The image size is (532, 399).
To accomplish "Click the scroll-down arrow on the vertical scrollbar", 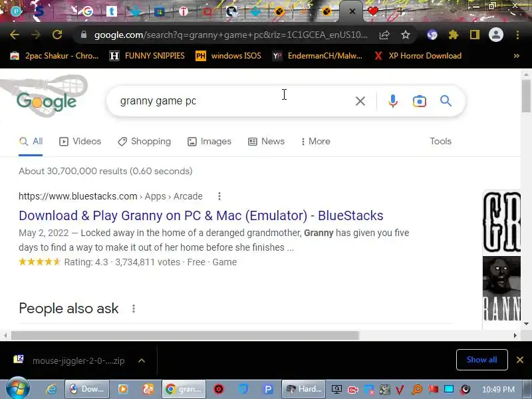I will [526, 324].
